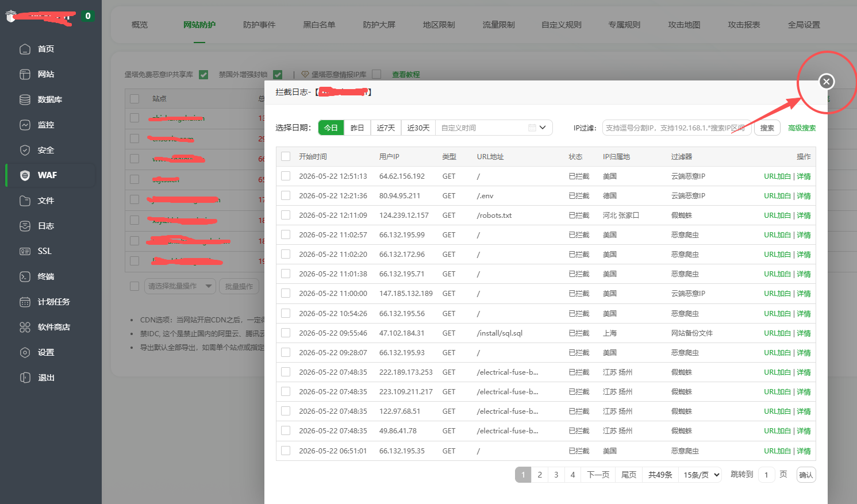This screenshot has width=857, height=504.
Task: Open the SSL certificate icon
Action: point(25,251)
